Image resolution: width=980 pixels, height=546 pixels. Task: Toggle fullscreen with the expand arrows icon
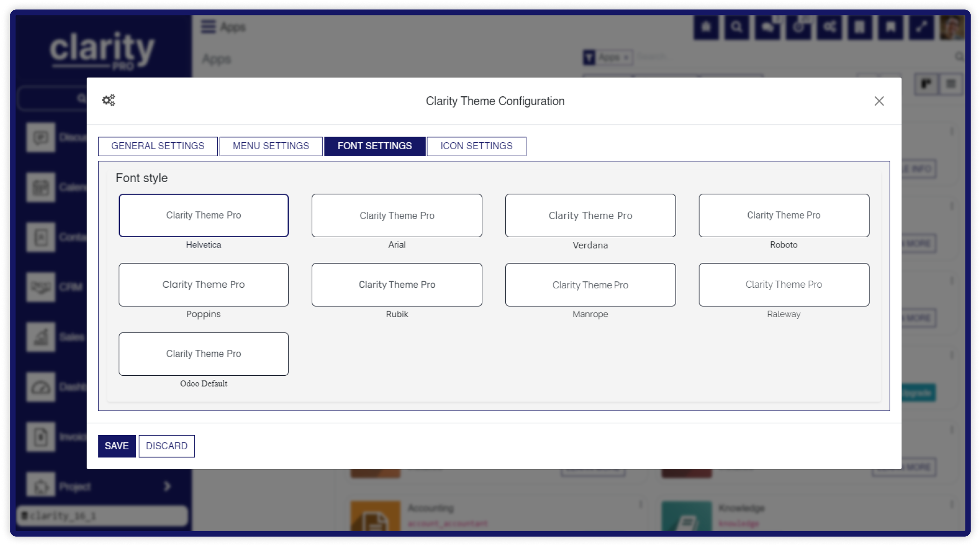[921, 27]
